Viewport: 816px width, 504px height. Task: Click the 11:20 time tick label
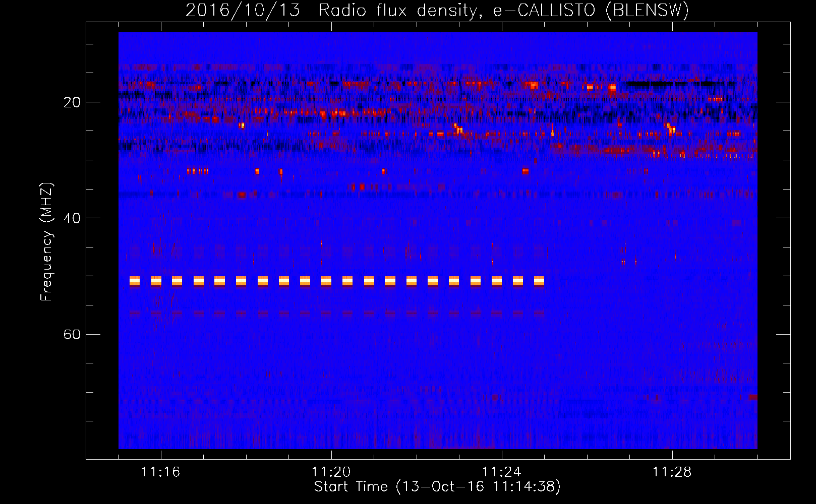click(x=331, y=472)
